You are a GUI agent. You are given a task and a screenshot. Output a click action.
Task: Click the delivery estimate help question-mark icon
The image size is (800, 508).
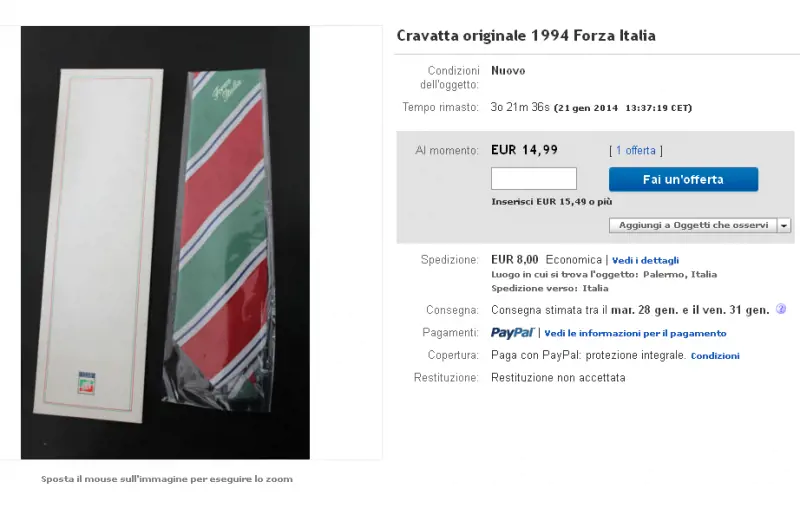pos(781,309)
